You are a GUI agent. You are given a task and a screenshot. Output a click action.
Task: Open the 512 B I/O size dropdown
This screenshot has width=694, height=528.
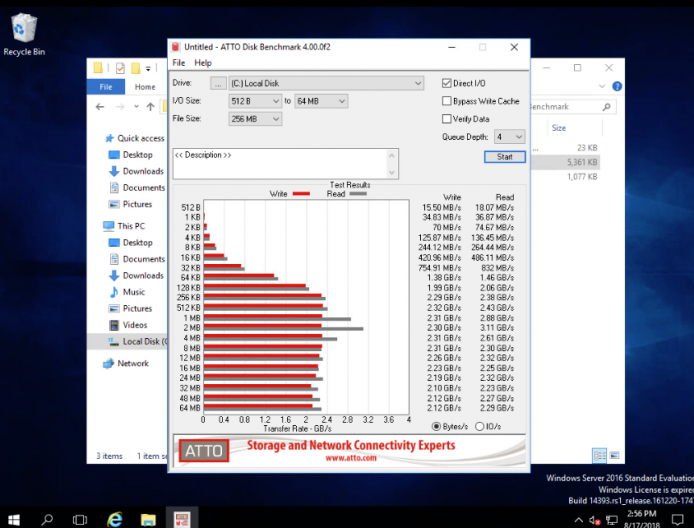(x=255, y=101)
